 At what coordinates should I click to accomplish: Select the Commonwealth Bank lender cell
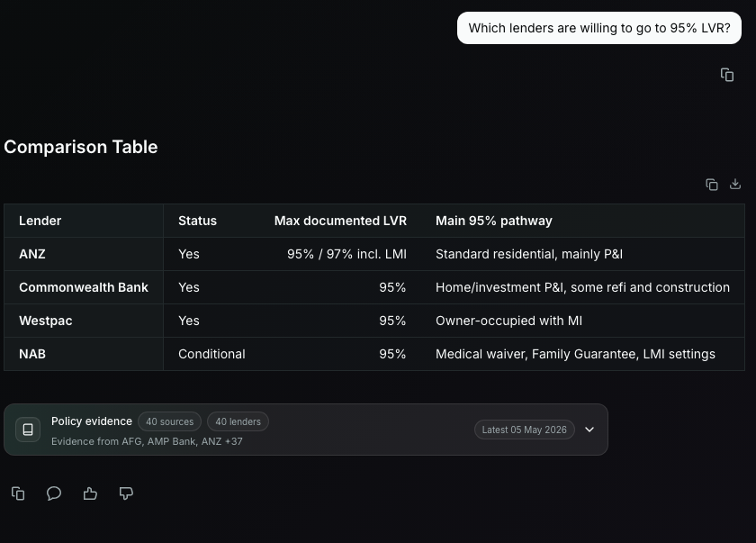point(84,287)
